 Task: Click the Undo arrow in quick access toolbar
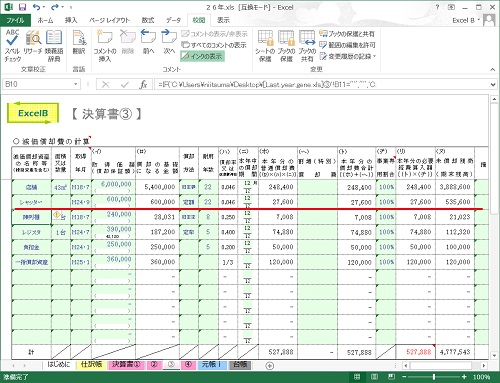coord(37,7)
